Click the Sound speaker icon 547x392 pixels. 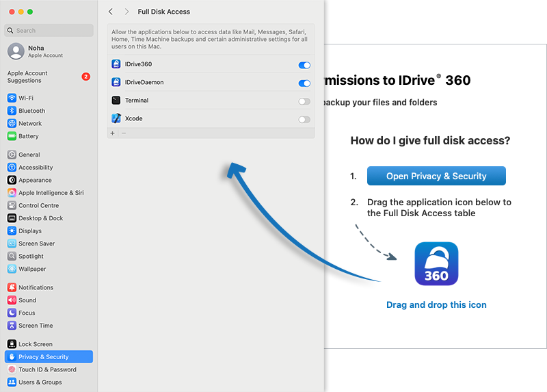(x=12, y=300)
